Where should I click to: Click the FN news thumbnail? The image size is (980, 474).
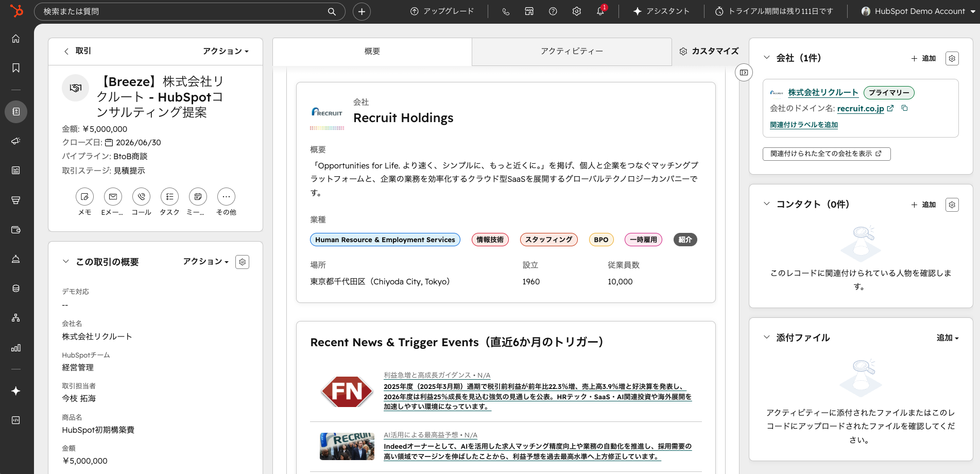pos(347,392)
